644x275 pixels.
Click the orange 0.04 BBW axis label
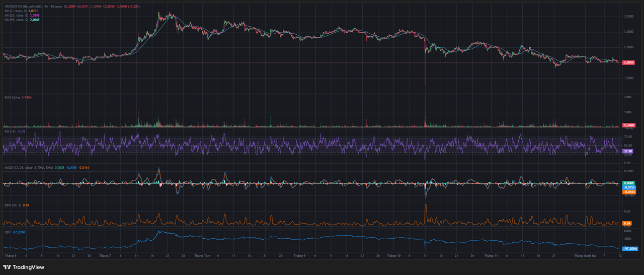(627, 223)
